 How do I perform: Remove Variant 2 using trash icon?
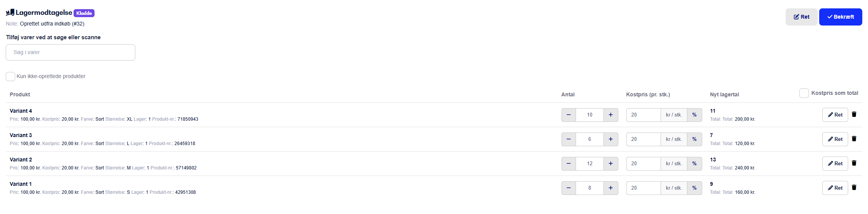click(854, 163)
